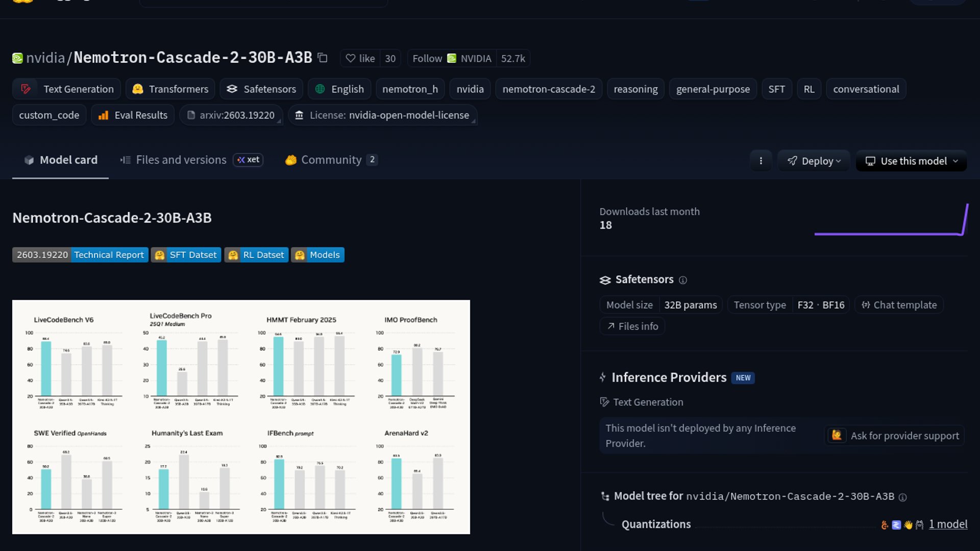Filter by the Text Generation task tag
Screen dimensions: 980x551
point(67,89)
